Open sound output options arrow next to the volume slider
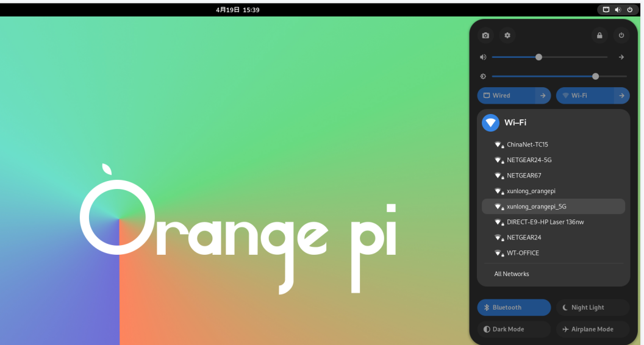Viewport: 644px width, 345px height. (621, 57)
